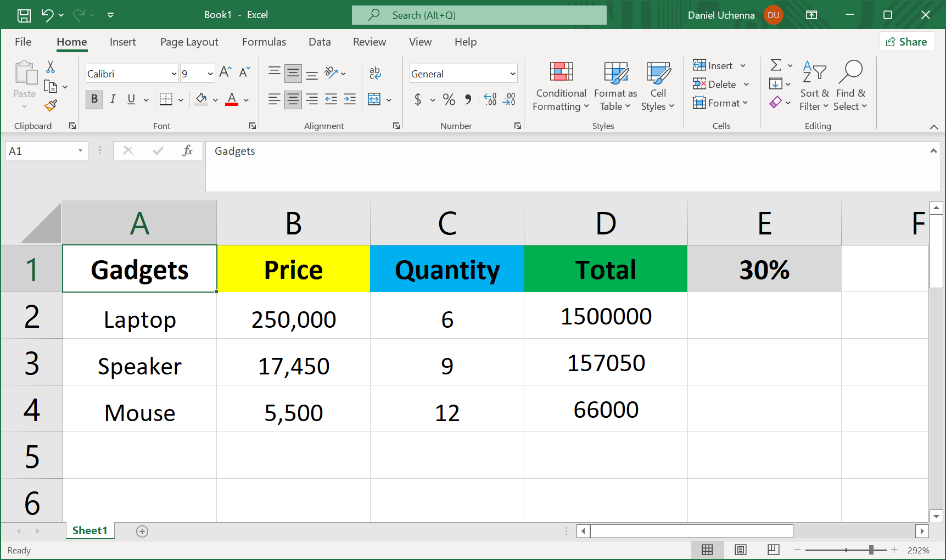The width and height of the screenshot is (946, 560).
Task: Open the Calibri font name dropdown
Action: [174, 74]
